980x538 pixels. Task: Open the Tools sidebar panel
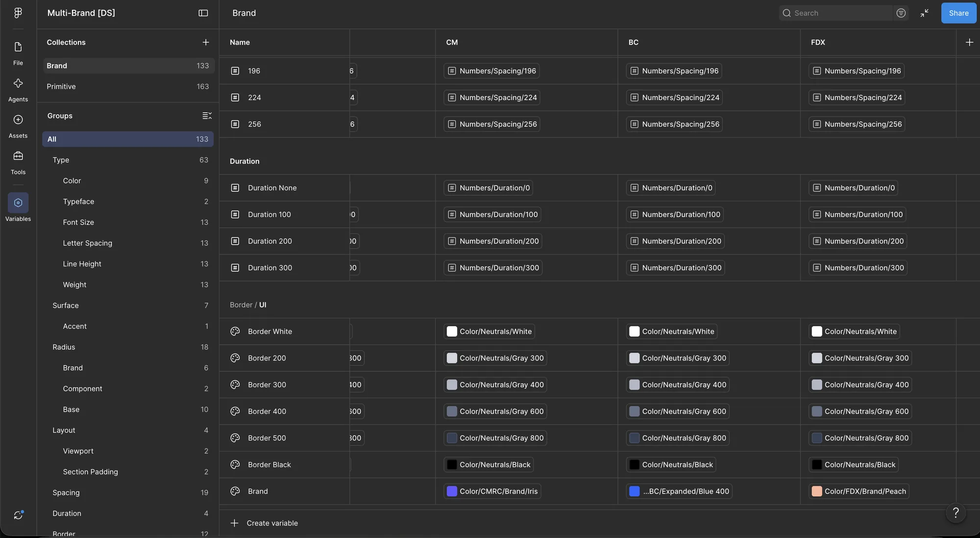(18, 162)
